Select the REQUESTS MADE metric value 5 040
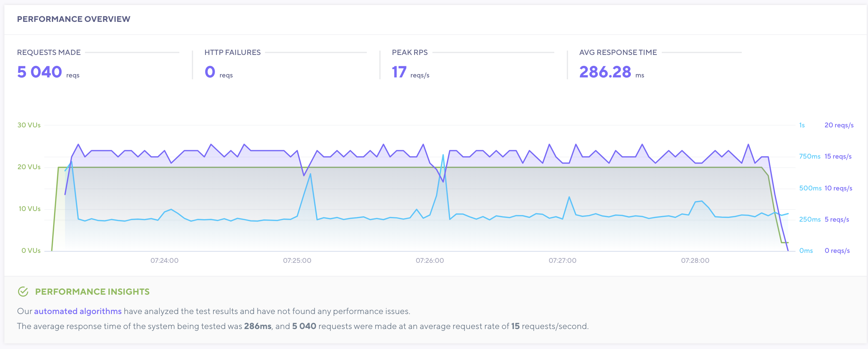This screenshot has width=868, height=349. point(39,71)
